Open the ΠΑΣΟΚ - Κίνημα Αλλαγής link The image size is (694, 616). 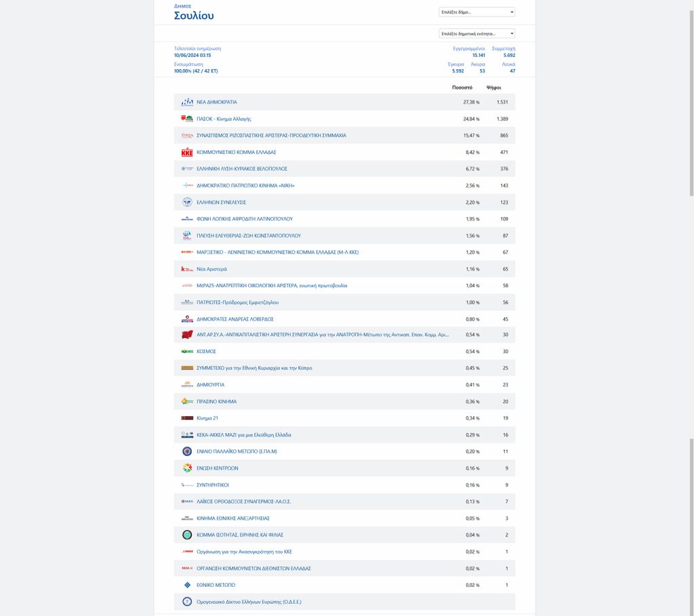click(224, 119)
